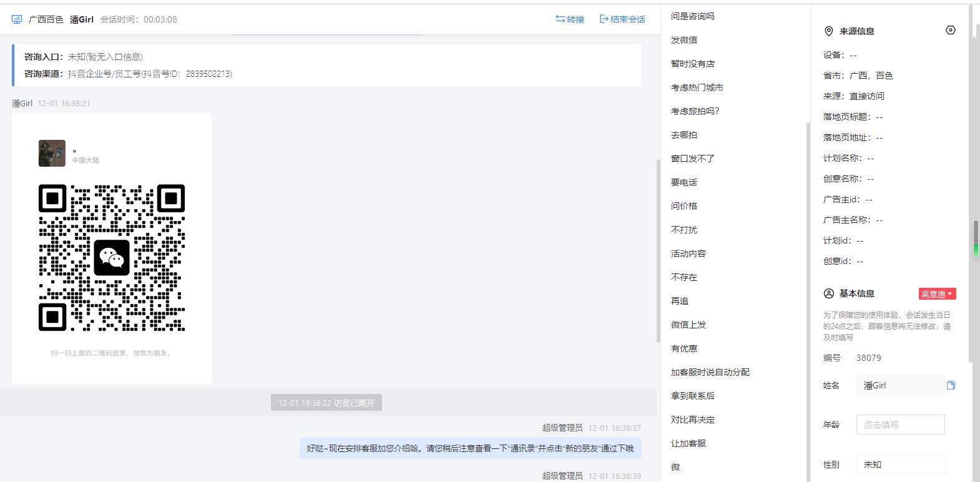Choose quick reply 有优惠
The width and height of the screenshot is (980, 482).
[684, 348]
